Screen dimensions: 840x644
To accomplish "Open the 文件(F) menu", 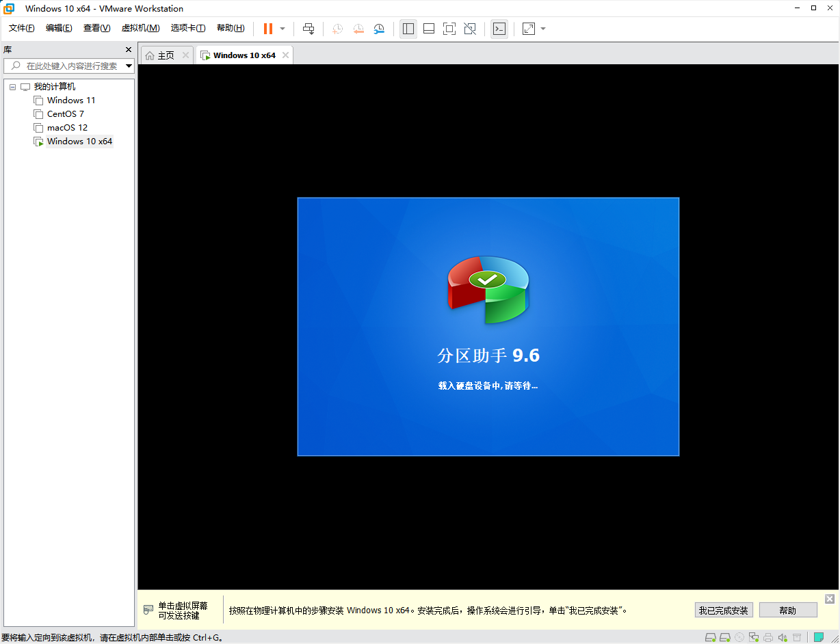I will [21, 28].
